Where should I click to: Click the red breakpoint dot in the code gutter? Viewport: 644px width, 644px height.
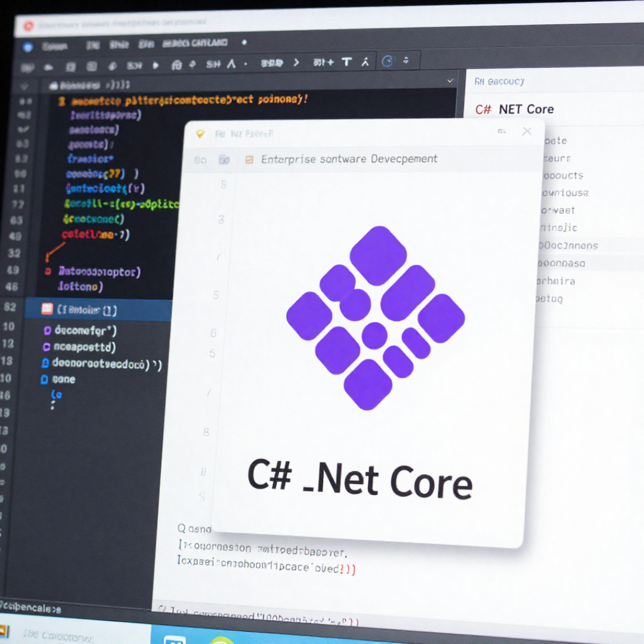(x=49, y=272)
